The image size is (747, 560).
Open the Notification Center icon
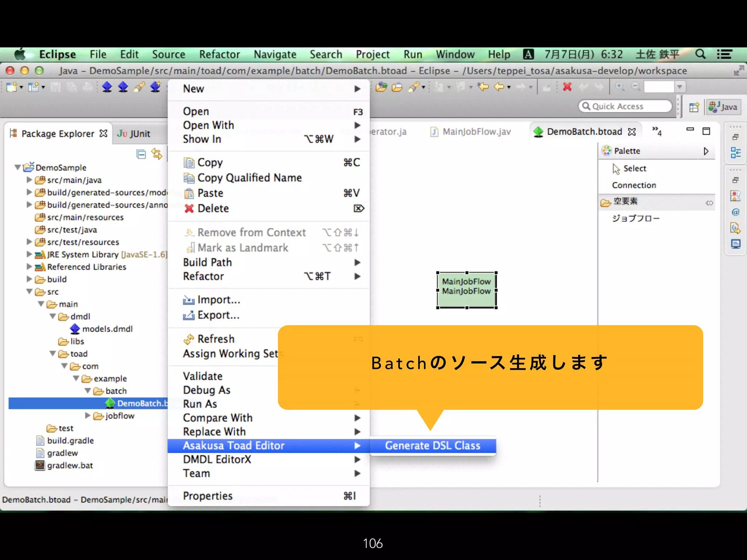coord(724,54)
